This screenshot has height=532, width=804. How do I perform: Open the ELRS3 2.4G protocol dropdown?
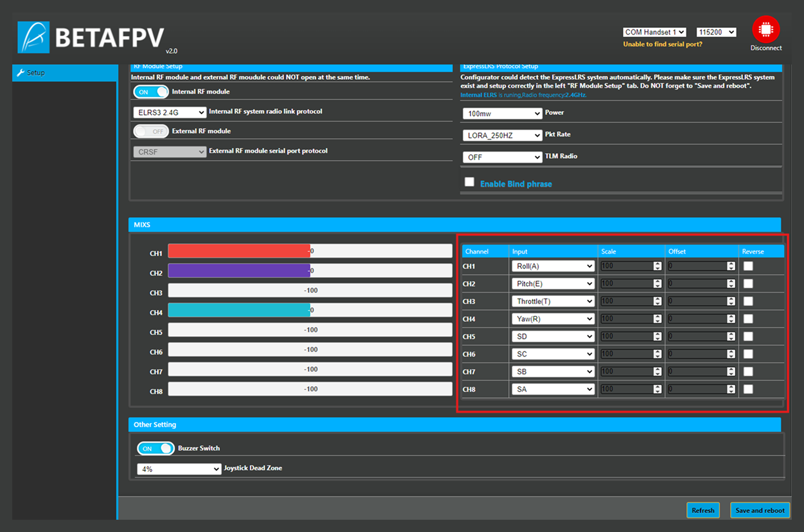click(170, 112)
